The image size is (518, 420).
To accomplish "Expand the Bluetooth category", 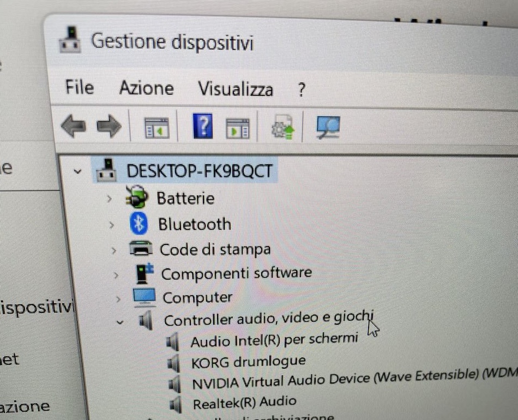I will [112, 225].
